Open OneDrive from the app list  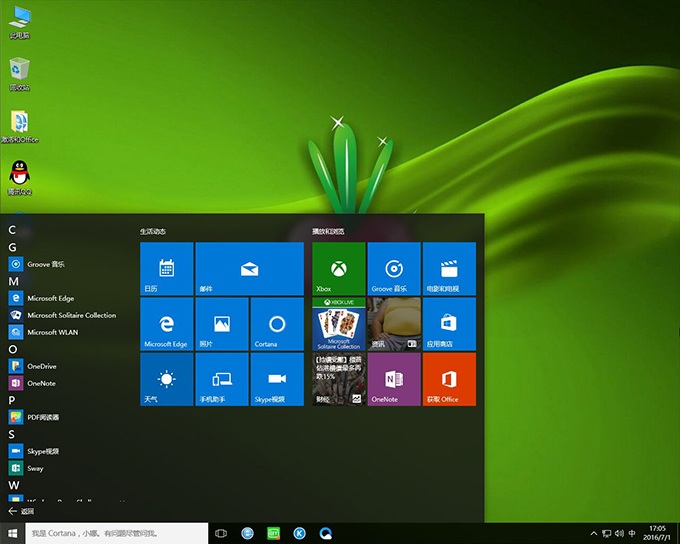[x=42, y=366]
